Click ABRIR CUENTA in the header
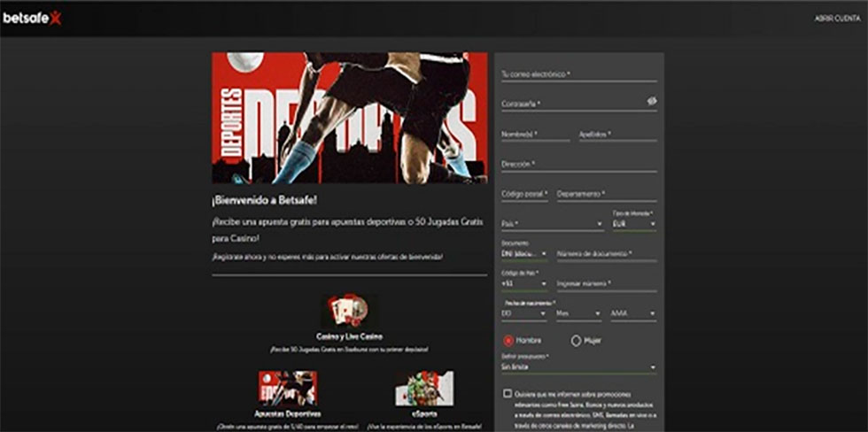 pyautogui.click(x=836, y=19)
